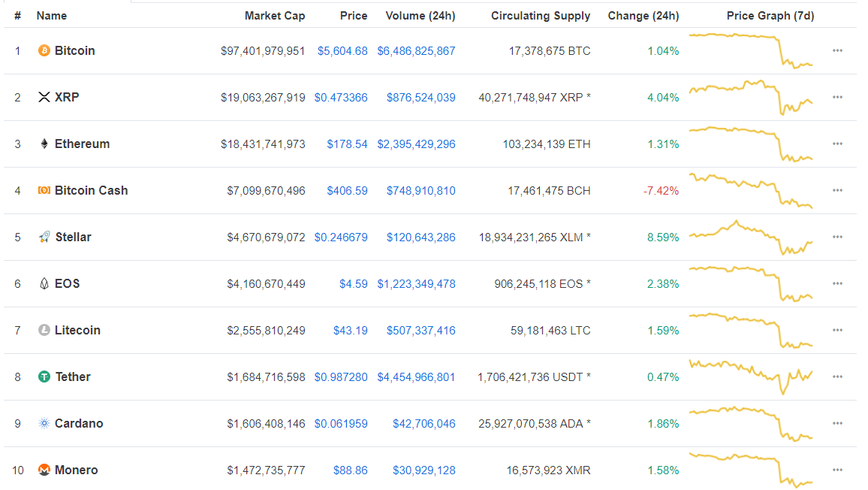This screenshot has height=490, width=868.
Task: Click Tether price $0.987280
Action: [341, 377]
